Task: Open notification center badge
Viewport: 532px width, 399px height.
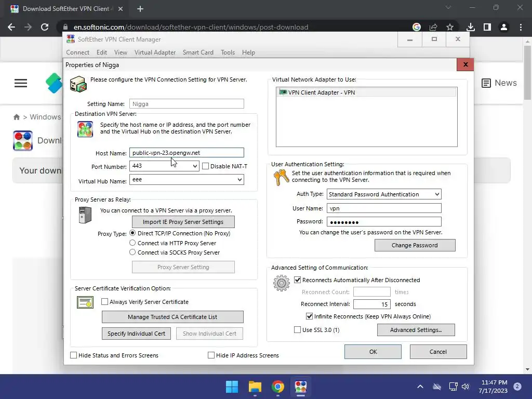Action: point(517,387)
